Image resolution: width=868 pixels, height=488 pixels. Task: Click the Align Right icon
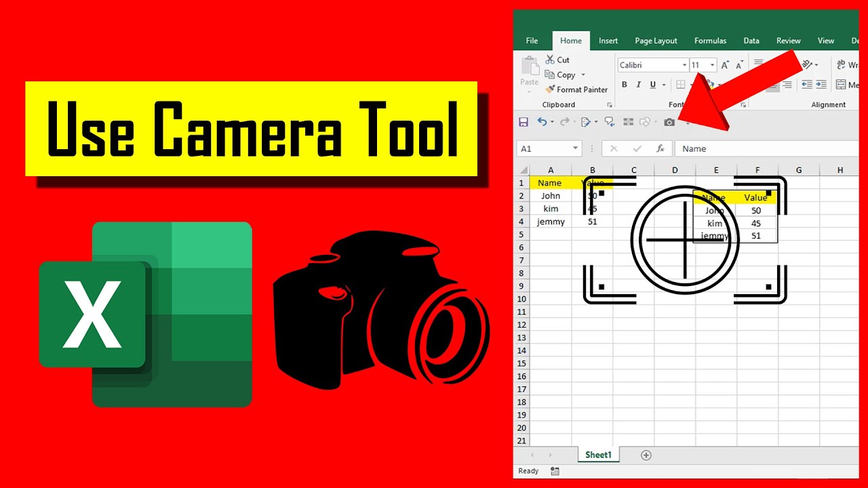(x=787, y=85)
